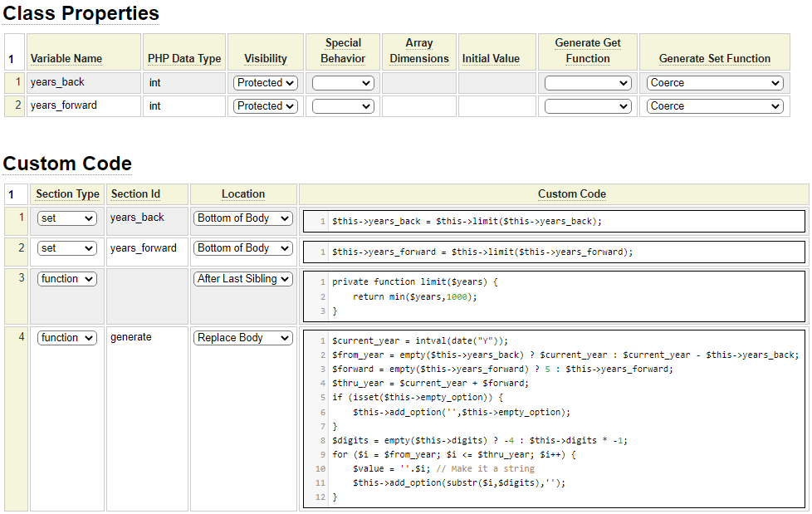Change Coerce set function for years_forward
Image resolution: width=812 pixels, height=514 pixels.
click(x=714, y=106)
